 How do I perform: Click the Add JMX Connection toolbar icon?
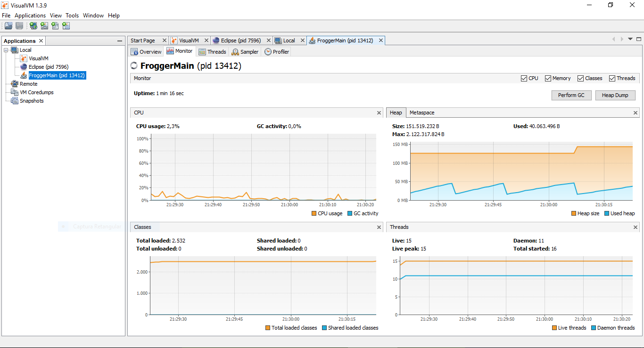tap(44, 26)
